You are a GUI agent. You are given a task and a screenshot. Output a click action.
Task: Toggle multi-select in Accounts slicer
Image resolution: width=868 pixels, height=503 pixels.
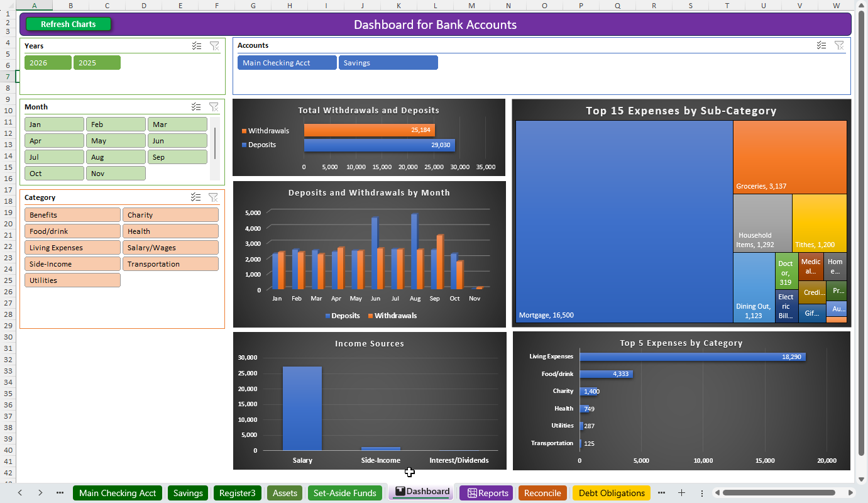click(x=821, y=45)
